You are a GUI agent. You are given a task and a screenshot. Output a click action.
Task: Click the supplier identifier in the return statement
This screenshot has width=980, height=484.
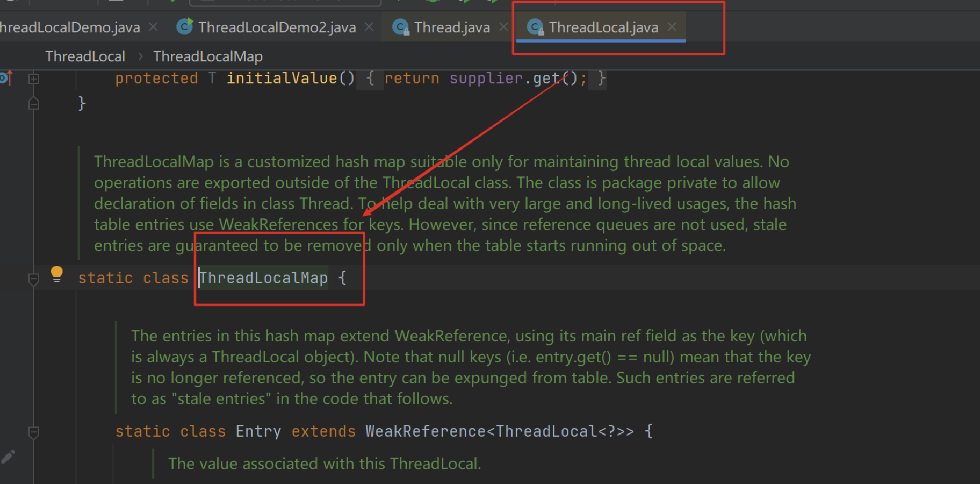[x=486, y=79]
